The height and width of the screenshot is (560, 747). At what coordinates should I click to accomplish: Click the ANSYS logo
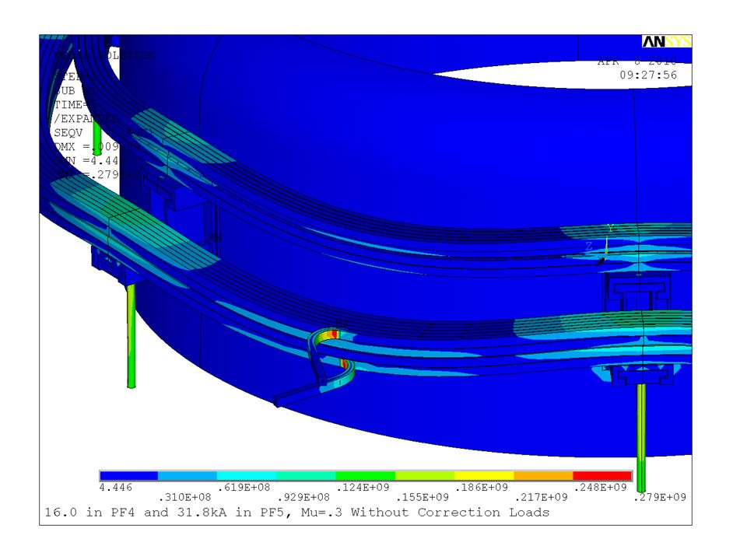tap(666, 42)
